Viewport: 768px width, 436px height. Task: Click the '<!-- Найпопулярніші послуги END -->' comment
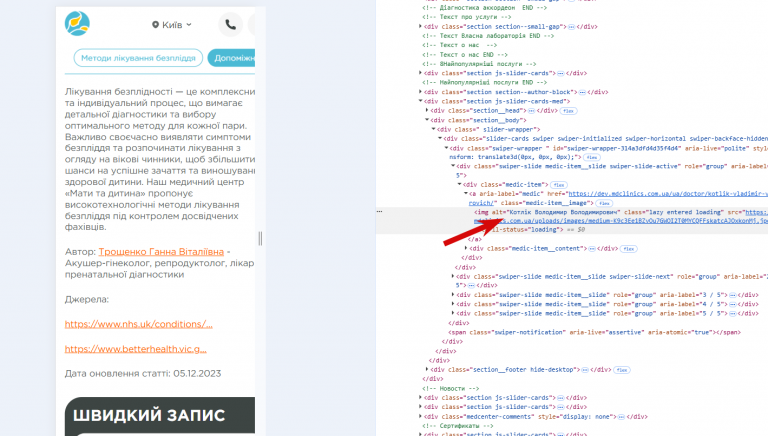point(484,82)
